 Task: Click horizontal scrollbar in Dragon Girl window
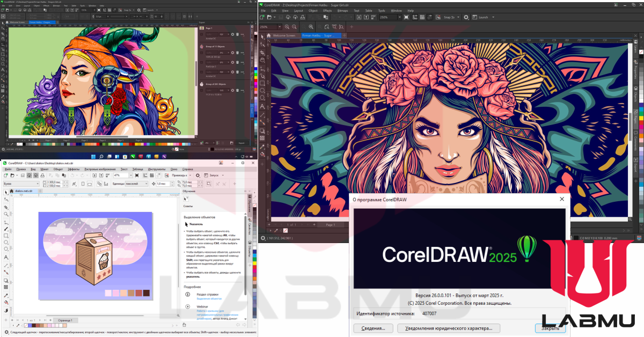[x=102, y=137]
